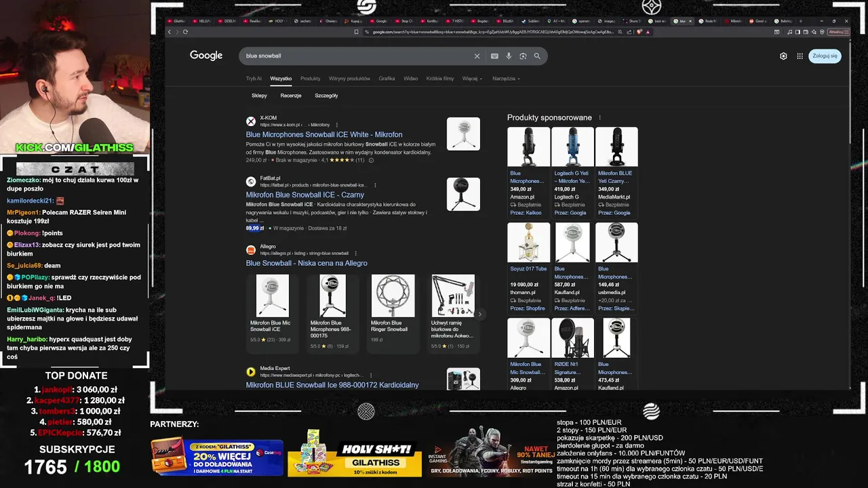Click the X-KOM site favicon
868x488 pixels.
pyautogui.click(x=251, y=121)
